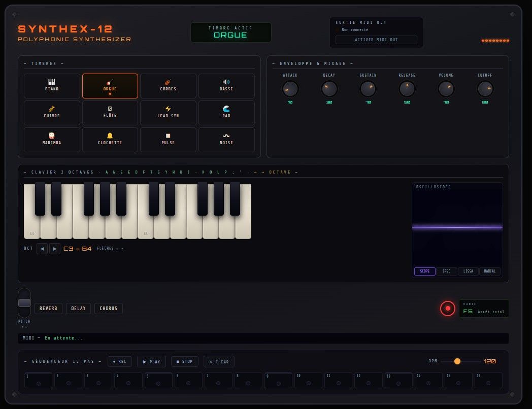The image size is (532, 409).
Task: Hit the red PANIC stop button
Action: pyautogui.click(x=447, y=309)
